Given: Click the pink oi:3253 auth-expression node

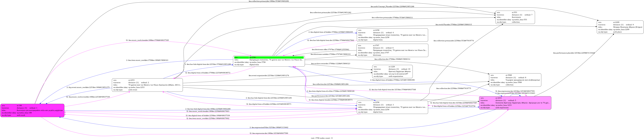Looking at the screenshot, I should pyautogui.click(x=515, y=103).
